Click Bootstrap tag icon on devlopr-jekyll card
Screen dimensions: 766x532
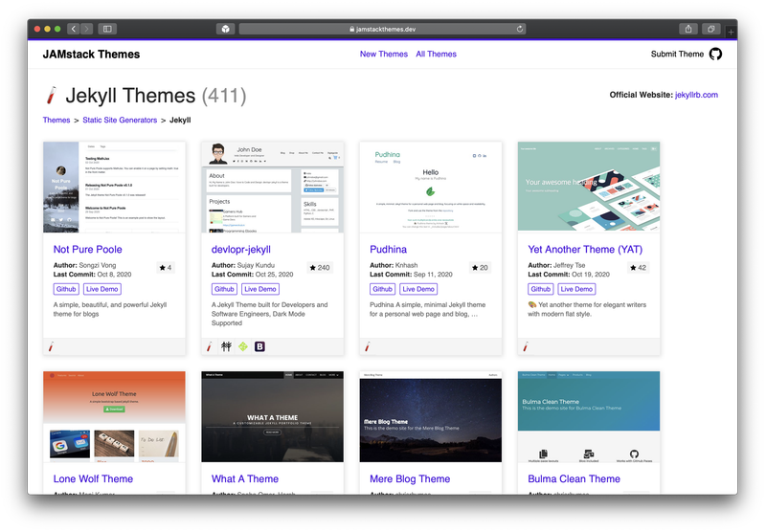pyautogui.click(x=259, y=346)
